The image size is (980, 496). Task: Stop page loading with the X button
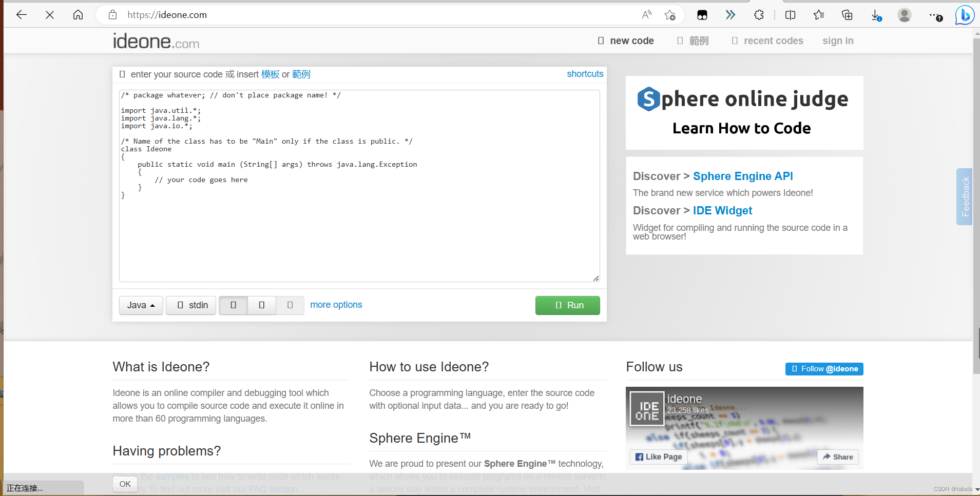point(50,15)
